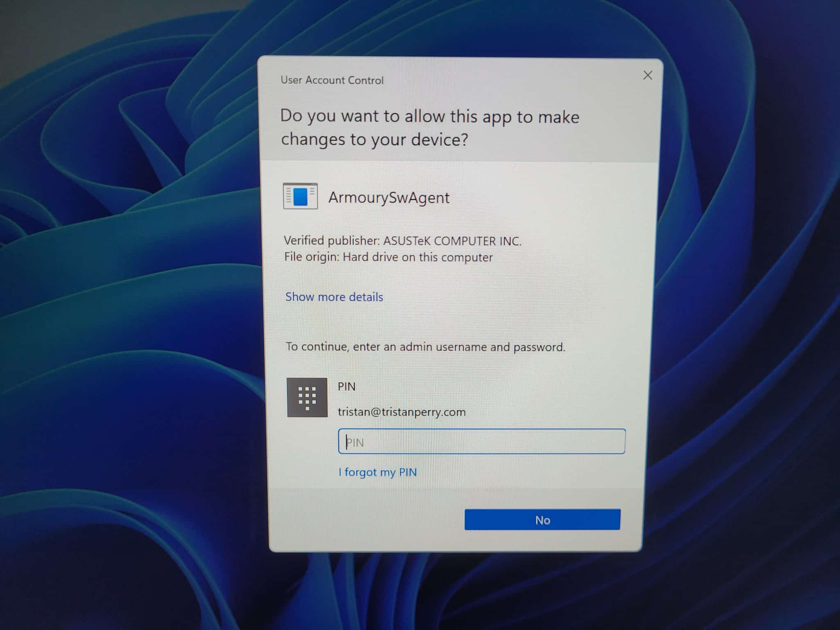The height and width of the screenshot is (630, 840).
Task: Select the ArmourySwAgent program name
Action: [x=388, y=198]
